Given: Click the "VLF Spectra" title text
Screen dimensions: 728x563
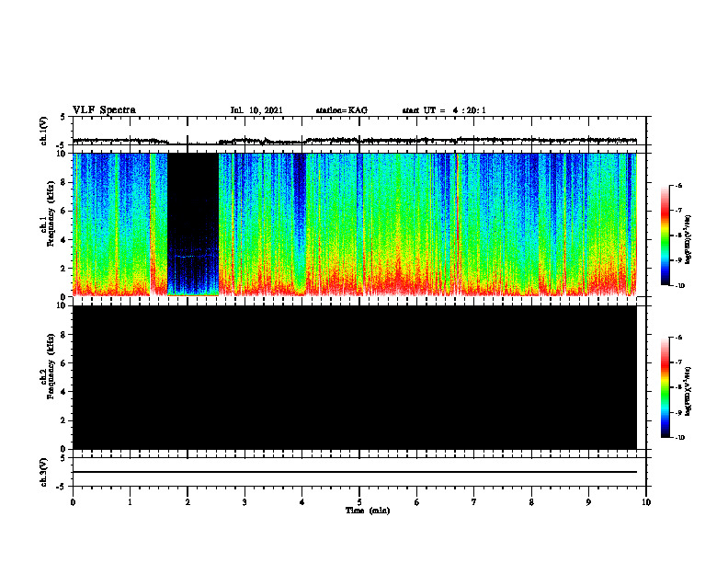Looking at the screenshot, I should (x=104, y=109).
